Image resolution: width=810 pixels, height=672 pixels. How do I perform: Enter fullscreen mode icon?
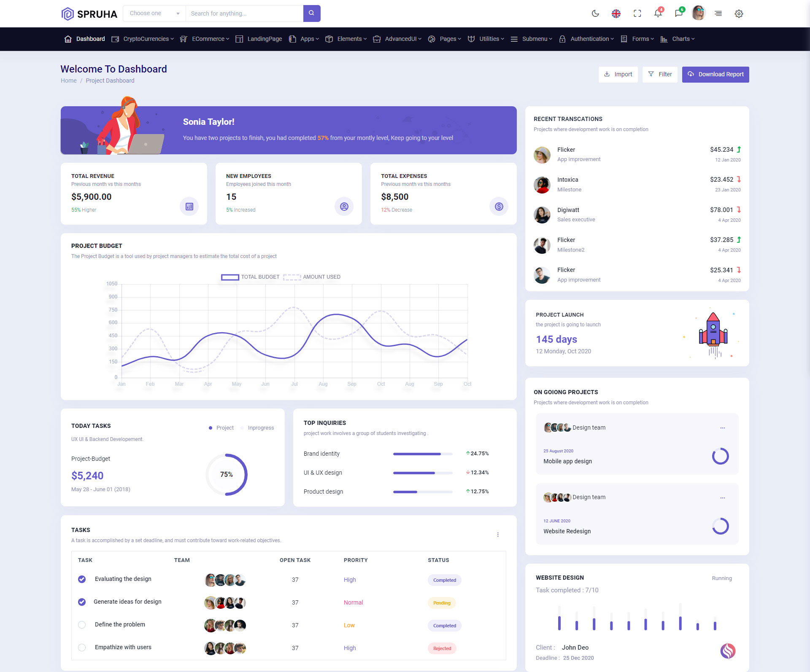pyautogui.click(x=637, y=13)
